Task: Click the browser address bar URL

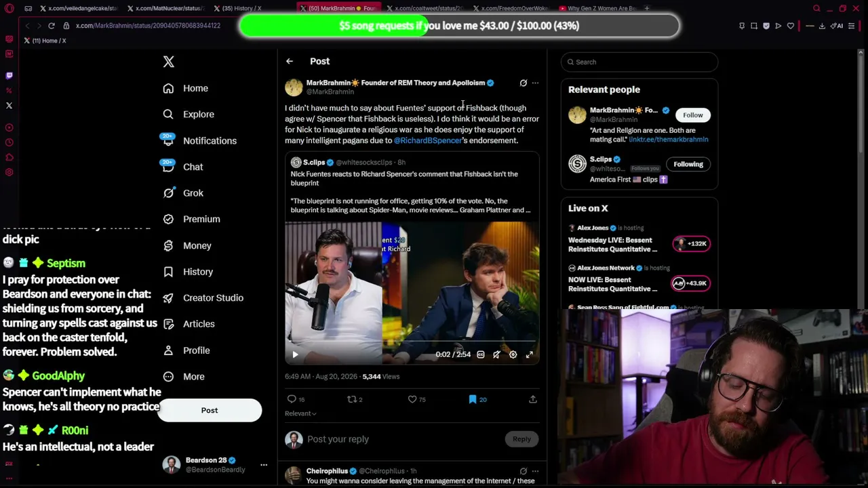Action: [148, 26]
